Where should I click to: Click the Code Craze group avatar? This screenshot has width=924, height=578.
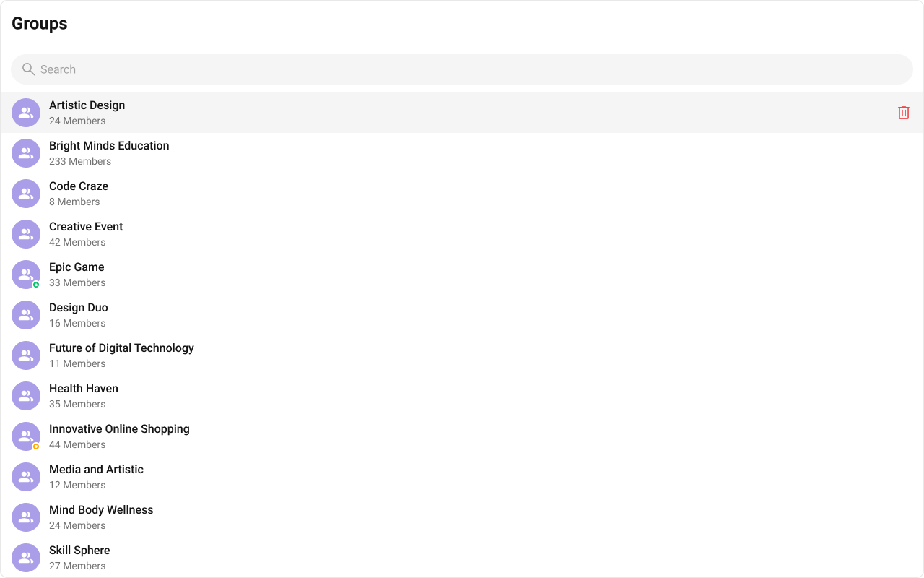click(x=26, y=194)
